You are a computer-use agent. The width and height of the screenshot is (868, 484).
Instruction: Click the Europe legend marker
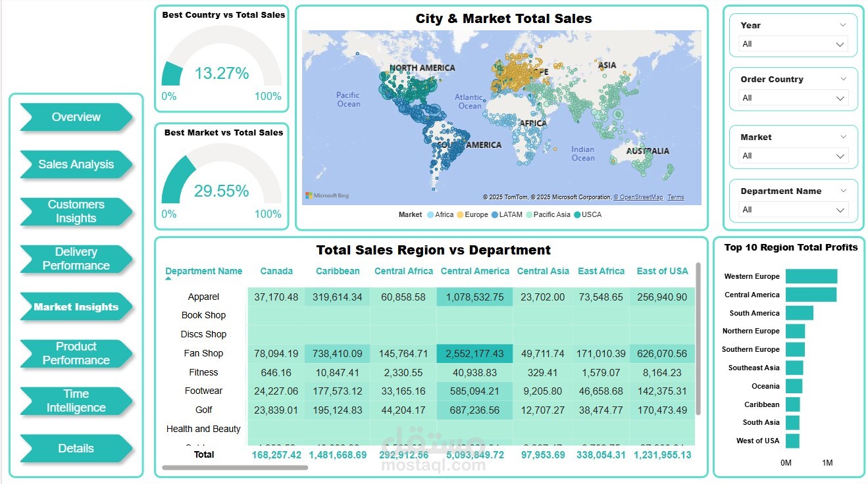coord(460,214)
